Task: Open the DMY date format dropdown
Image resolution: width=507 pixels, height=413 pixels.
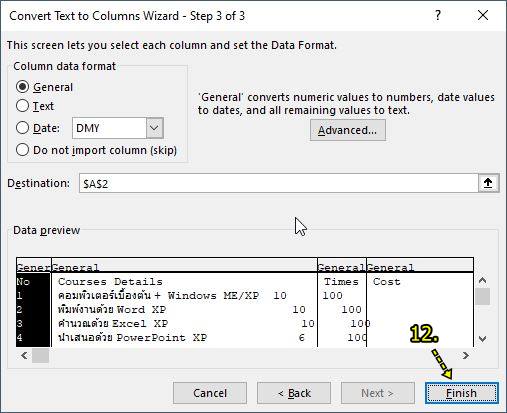Action: 154,128
